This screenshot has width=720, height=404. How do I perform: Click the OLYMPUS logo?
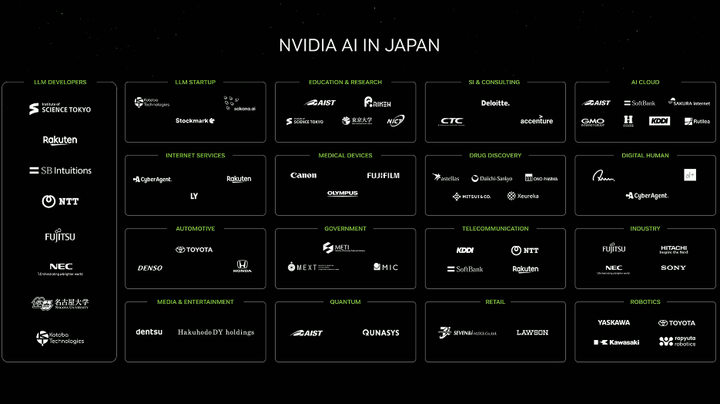click(x=343, y=193)
